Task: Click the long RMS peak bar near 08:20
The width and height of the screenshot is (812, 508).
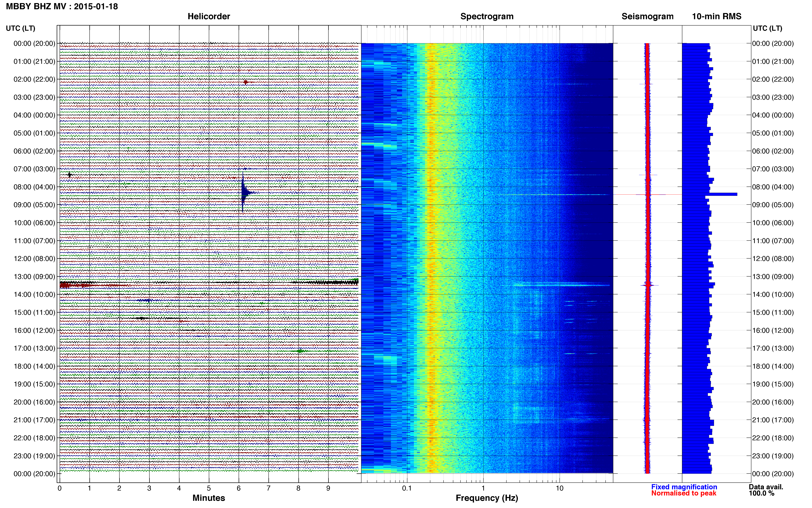Action: click(x=710, y=194)
